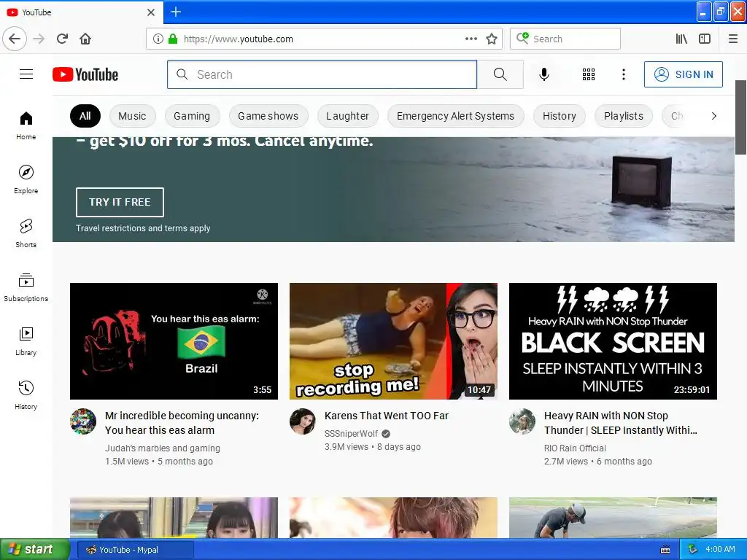Screen dimensions: 747x560
Task: Click the YouTube - Mypal taskbar item
Action: (136, 550)
